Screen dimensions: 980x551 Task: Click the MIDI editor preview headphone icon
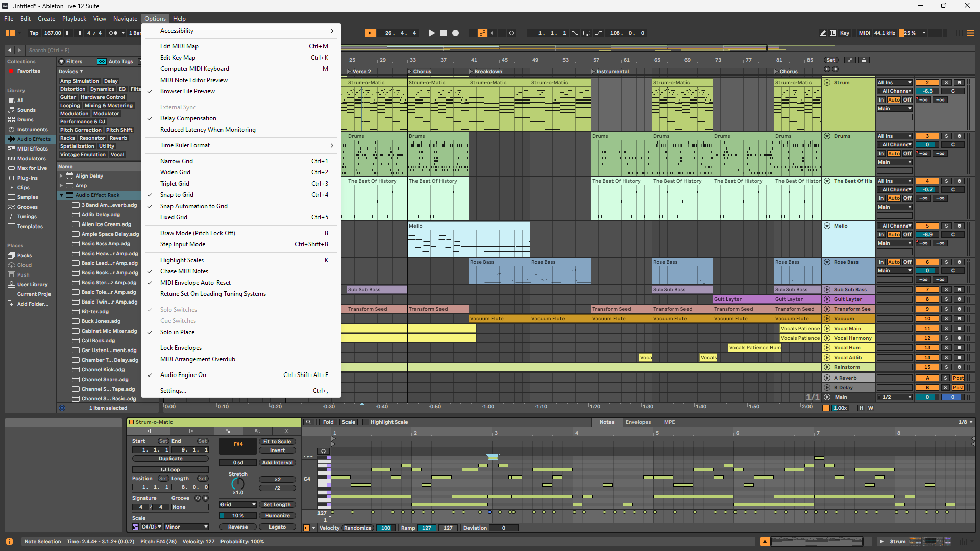[x=323, y=451]
